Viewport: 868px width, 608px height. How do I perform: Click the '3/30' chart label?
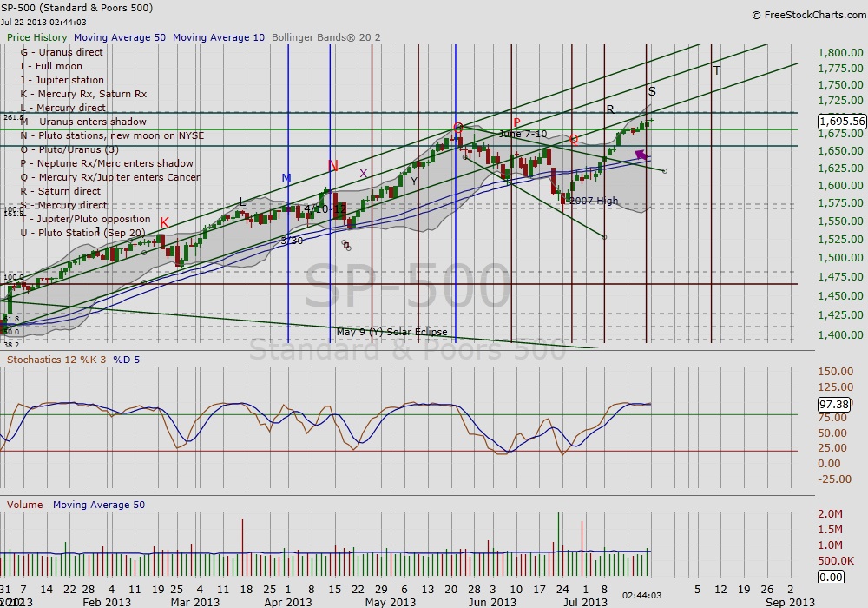click(x=292, y=241)
